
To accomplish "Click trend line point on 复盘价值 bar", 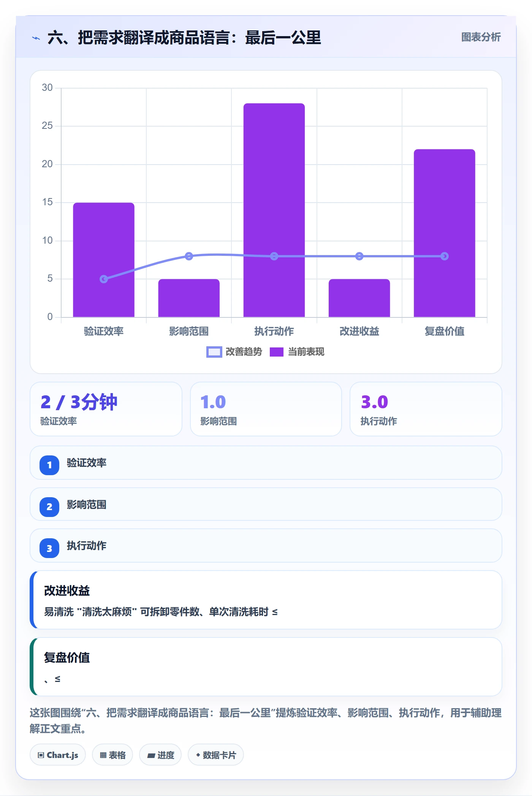I will tap(445, 256).
